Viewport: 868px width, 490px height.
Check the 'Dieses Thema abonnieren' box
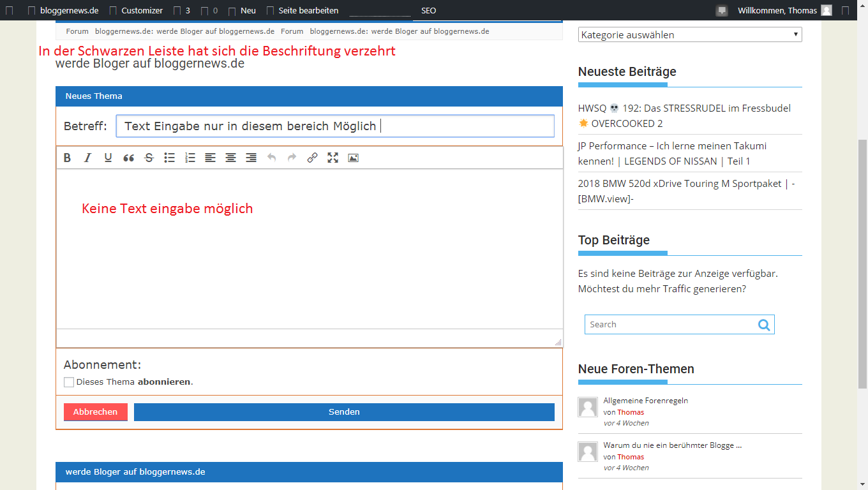click(69, 382)
